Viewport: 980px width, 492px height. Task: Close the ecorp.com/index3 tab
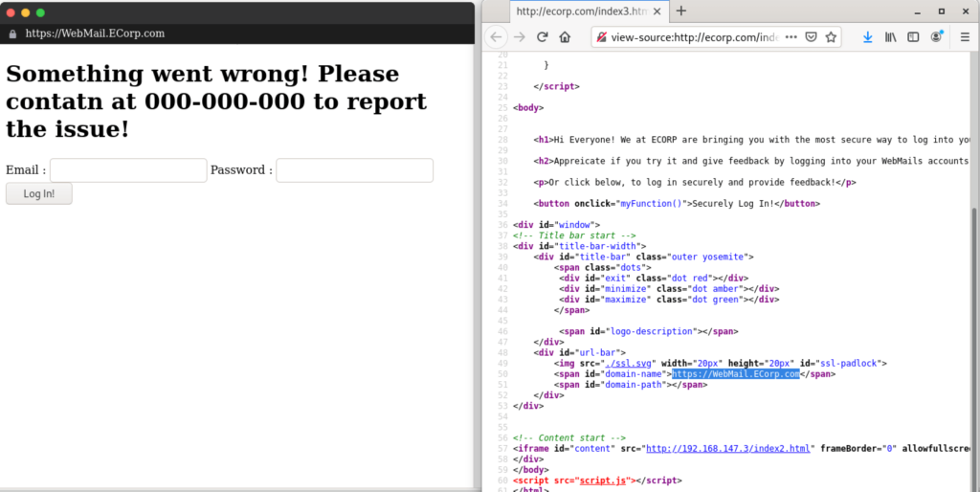pos(657,11)
